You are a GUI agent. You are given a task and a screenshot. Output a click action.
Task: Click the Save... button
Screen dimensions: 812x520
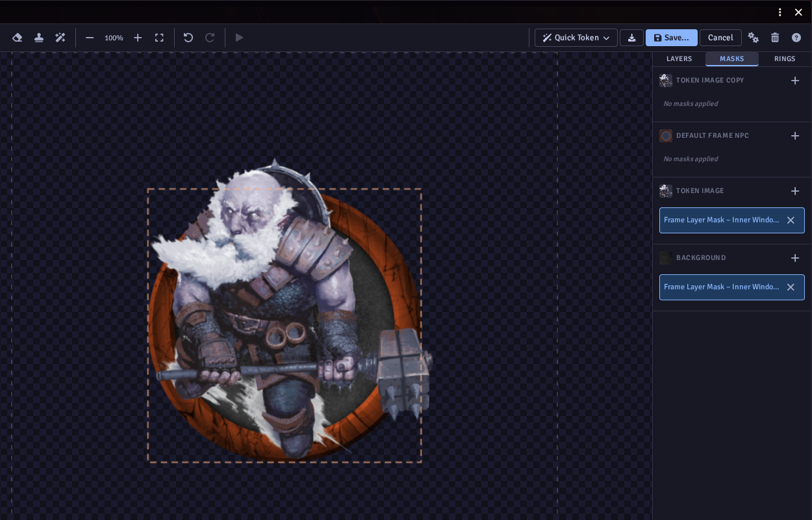click(x=672, y=38)
